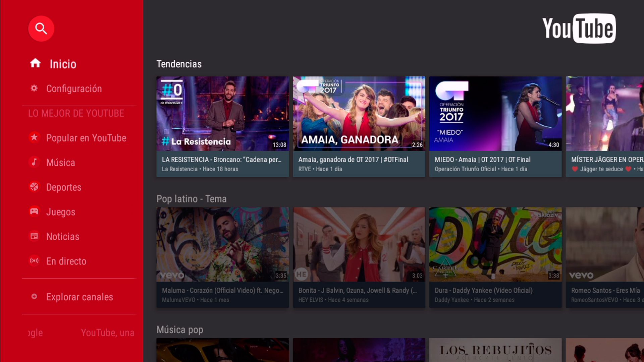Image resolution: width=644 pixels, height=362 pixels.
Task: Click the 'Tendencias' section heading
Action: tap(179, 64)
